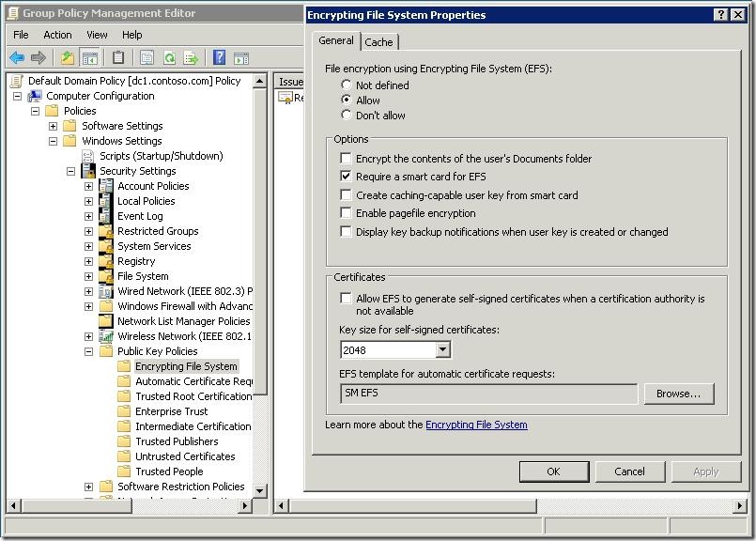Click the Default Domain Policy scroll icon
Screen dimensions: 756x541
[17, 81]
